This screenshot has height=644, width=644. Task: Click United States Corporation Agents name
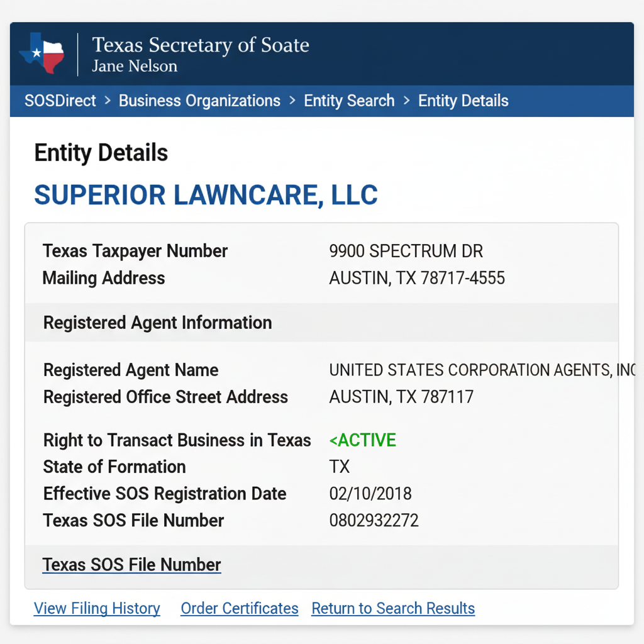481,370
